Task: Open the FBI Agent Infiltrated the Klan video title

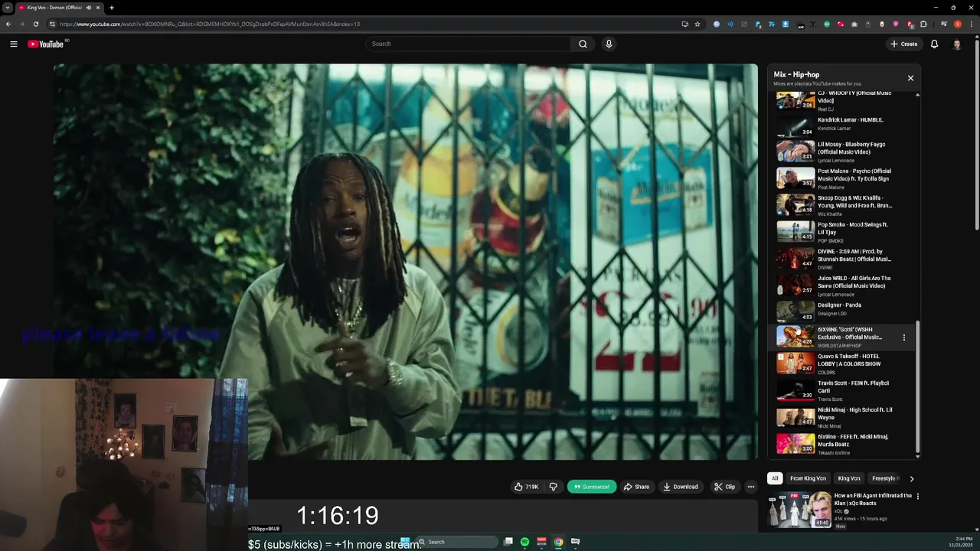Action: 873,499
